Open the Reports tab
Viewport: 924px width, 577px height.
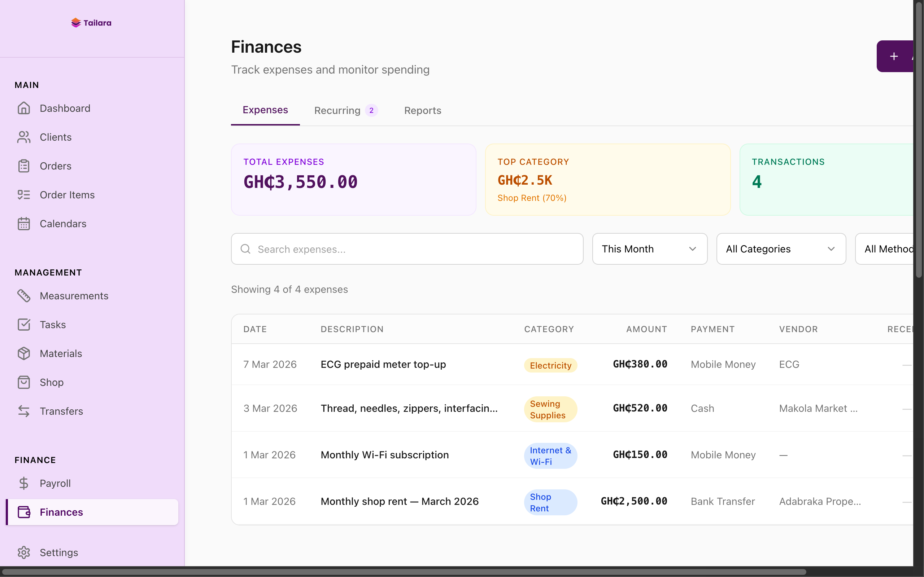tap(422, 110)
